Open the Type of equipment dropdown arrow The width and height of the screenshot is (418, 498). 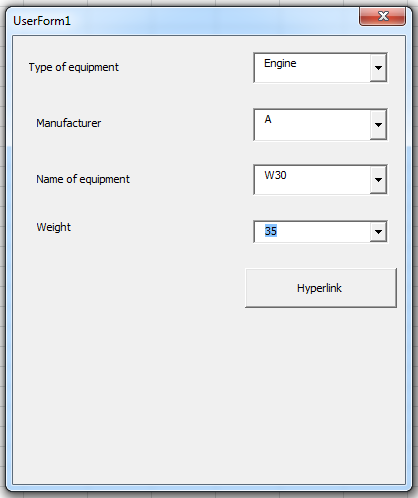(378, 68)
